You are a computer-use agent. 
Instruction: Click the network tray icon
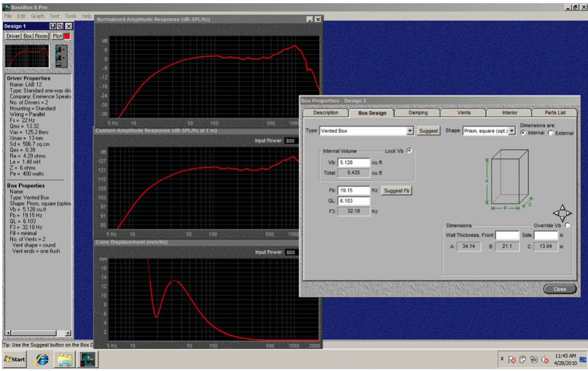[x=534, y=360]
